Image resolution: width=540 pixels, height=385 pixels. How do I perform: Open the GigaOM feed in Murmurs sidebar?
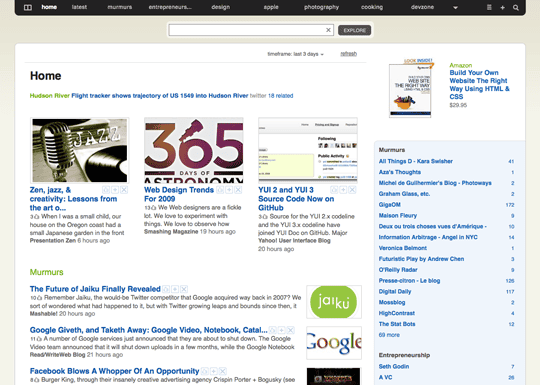390,205
